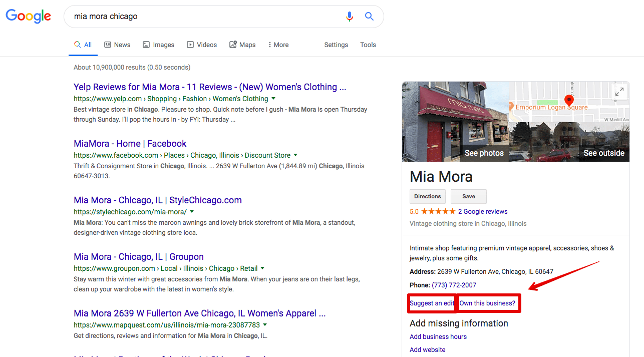Open the Groupon result URL dropdown arrow
644x357 pixels.
pyautogui.click(x=262, y=268)
